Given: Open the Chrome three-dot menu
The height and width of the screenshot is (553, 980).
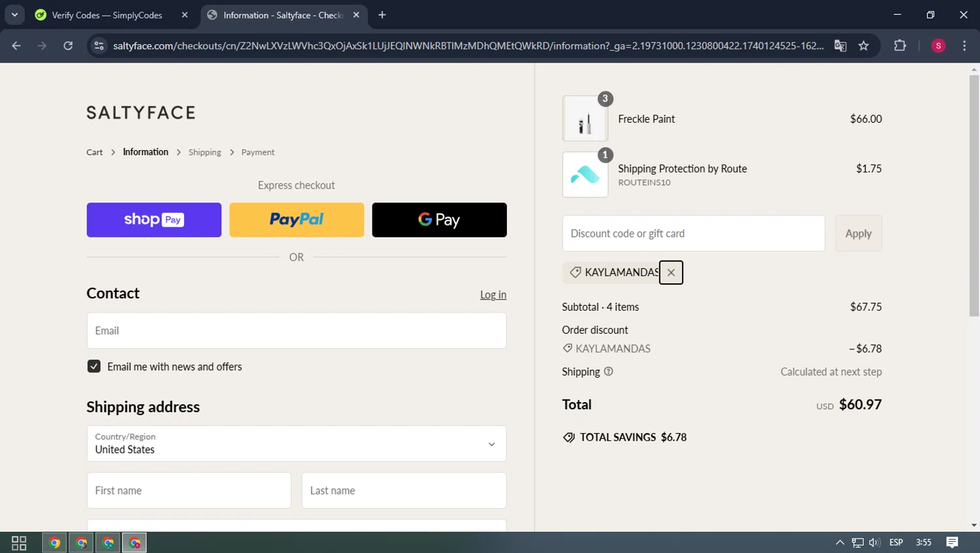Looking at the screenshot, I should click(964, 46).
